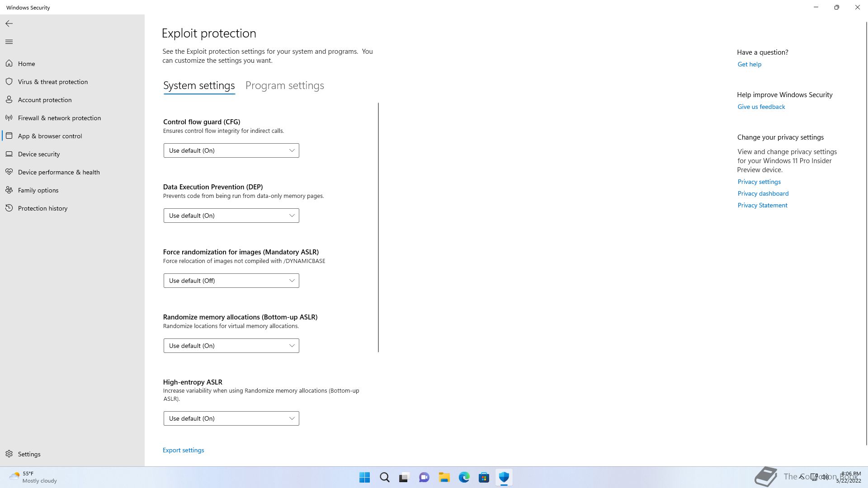Expand Mandatory ASLR dropdown

231,281
